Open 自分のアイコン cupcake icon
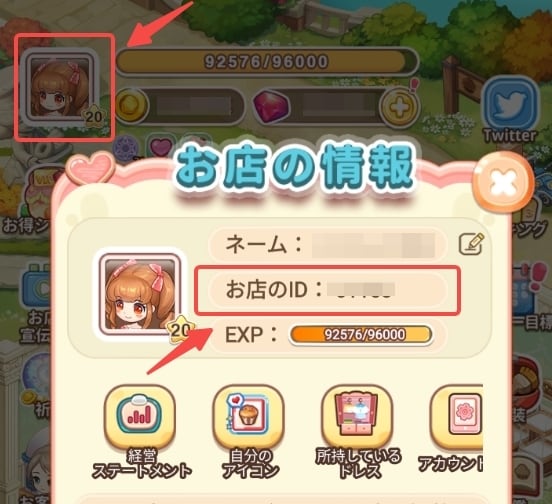This screenshot has height=504, width=552. coord(248,416)
